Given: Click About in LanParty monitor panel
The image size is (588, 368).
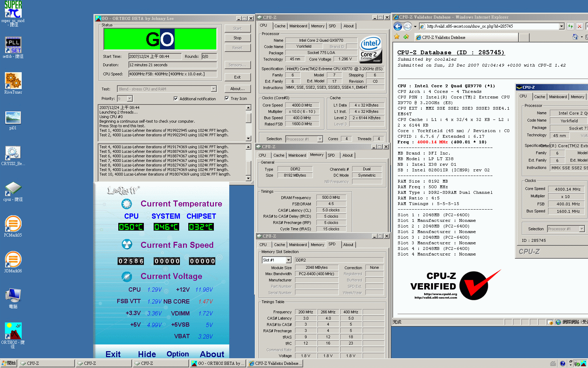Looking at the screenshot, I should pos(212,354).
